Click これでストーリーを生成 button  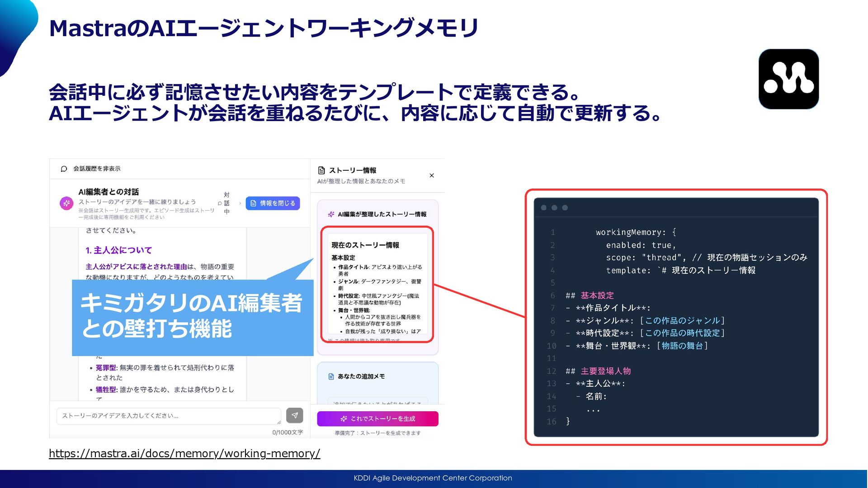point(377,419)
